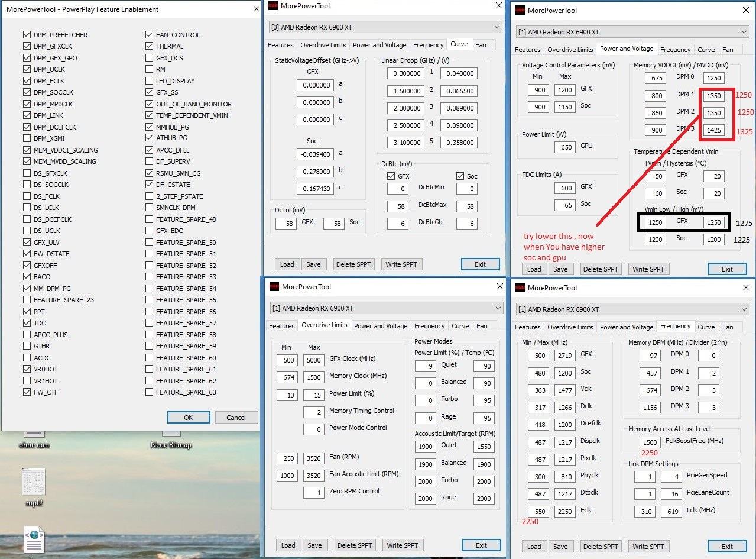Click the Soc TDC limit field showing 65
The image size is (756, 559).
(x=565, y=205)
